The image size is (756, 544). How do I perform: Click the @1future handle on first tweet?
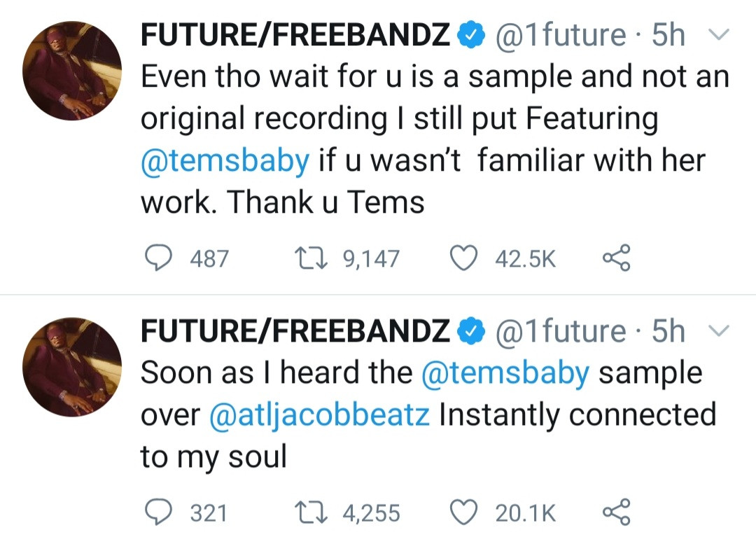point(560,35)
